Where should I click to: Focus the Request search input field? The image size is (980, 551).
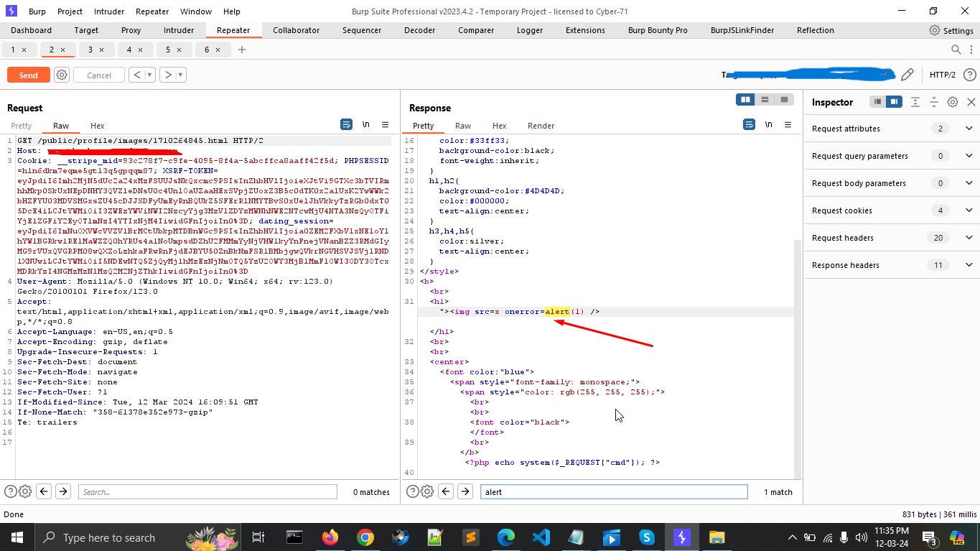coord(207,492)
